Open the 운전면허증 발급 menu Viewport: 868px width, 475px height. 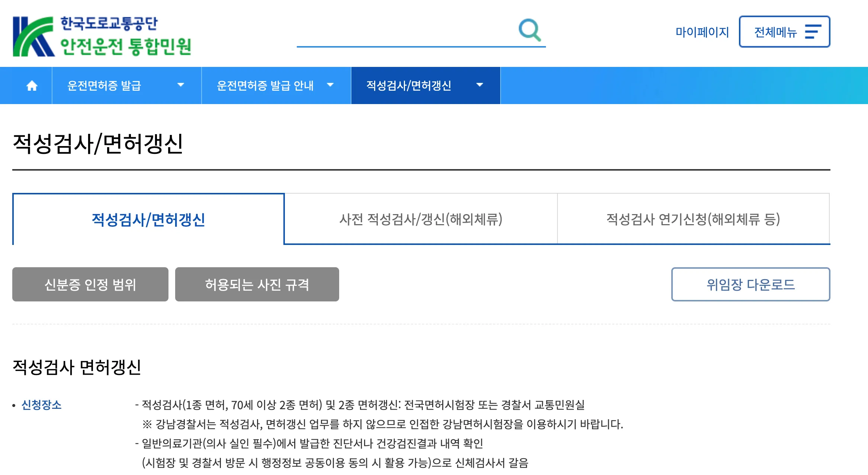(x=104, y=86)
